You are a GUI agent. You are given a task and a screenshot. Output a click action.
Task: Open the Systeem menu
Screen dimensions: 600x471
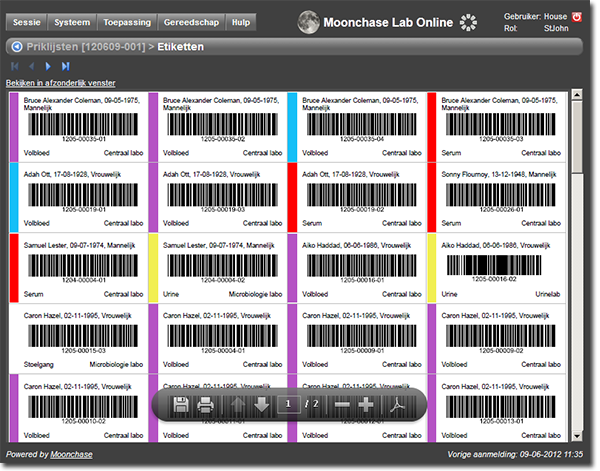(x=72, y=22)
